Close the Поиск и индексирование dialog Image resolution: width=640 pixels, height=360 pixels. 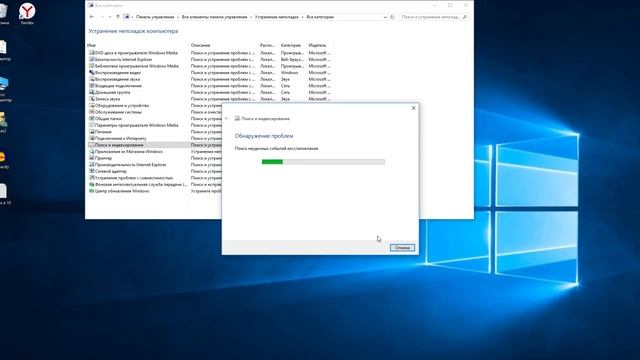pos(413,108)
